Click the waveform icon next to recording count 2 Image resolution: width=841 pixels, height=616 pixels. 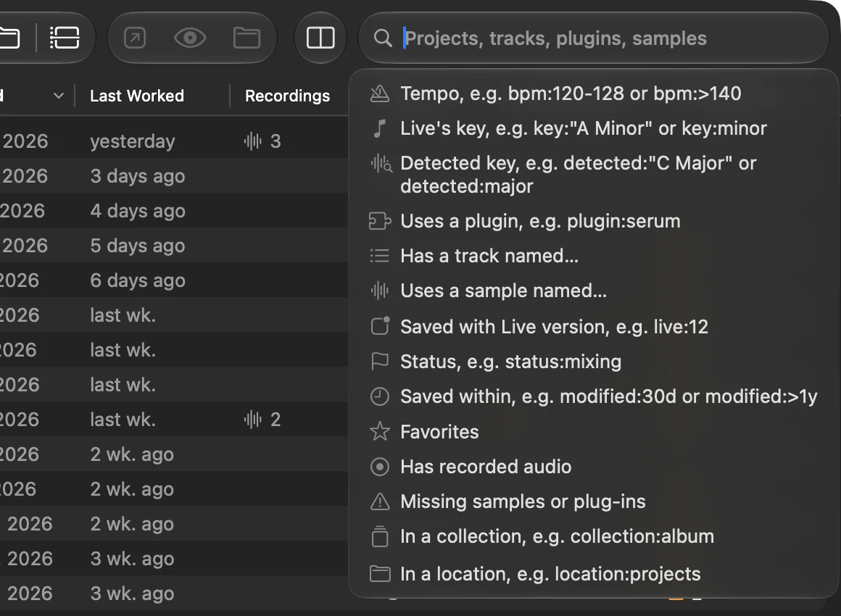tap(252, 420)
